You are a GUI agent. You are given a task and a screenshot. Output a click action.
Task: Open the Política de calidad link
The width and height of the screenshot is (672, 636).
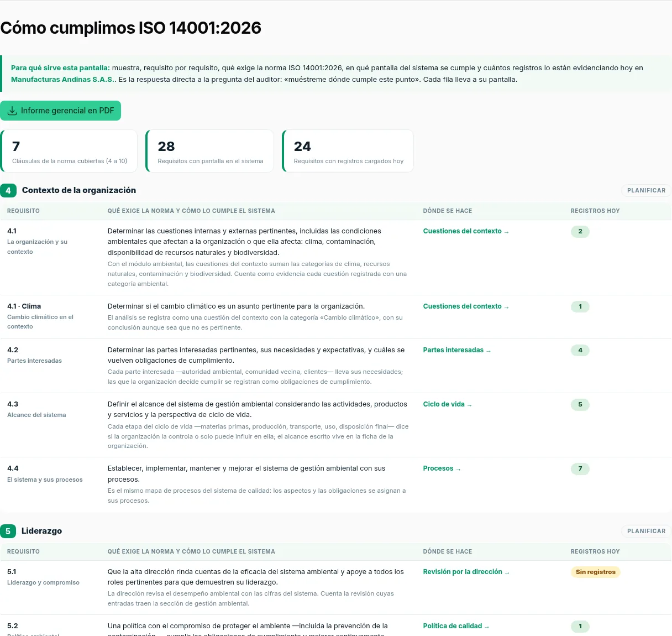[x=456, y=626]
